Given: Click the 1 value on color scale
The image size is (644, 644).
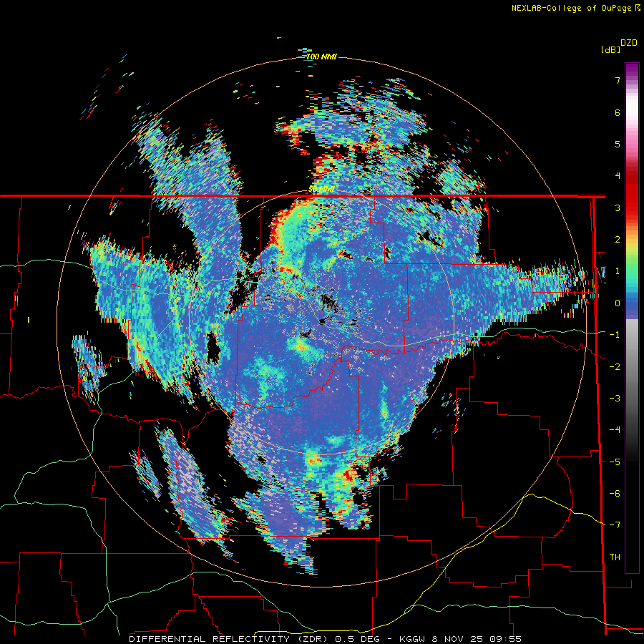Looking at the screenshot, I should pyautogui.click(x=618, y=271).
